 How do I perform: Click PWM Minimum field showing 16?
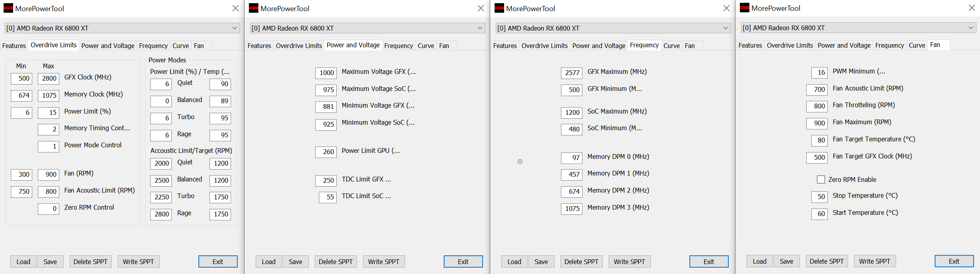point(819,73)
